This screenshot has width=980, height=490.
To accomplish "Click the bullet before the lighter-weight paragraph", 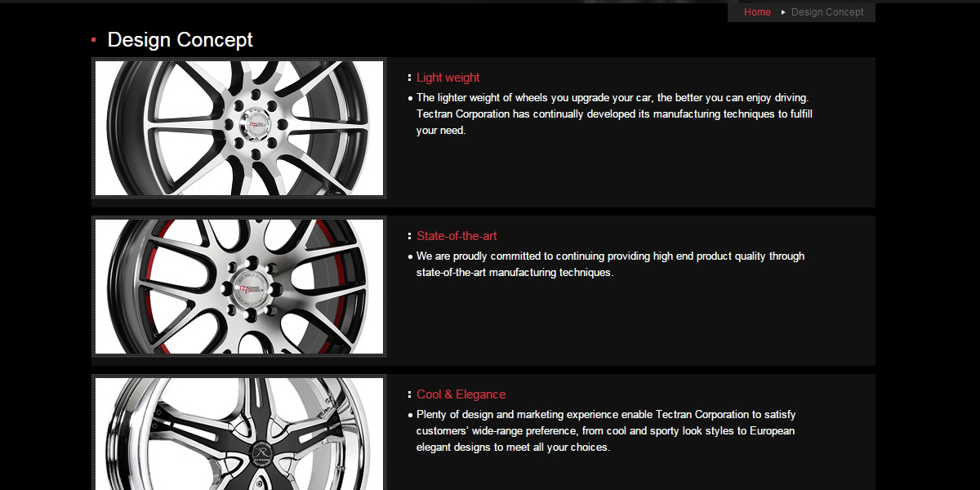I will [x=410, y=98].
